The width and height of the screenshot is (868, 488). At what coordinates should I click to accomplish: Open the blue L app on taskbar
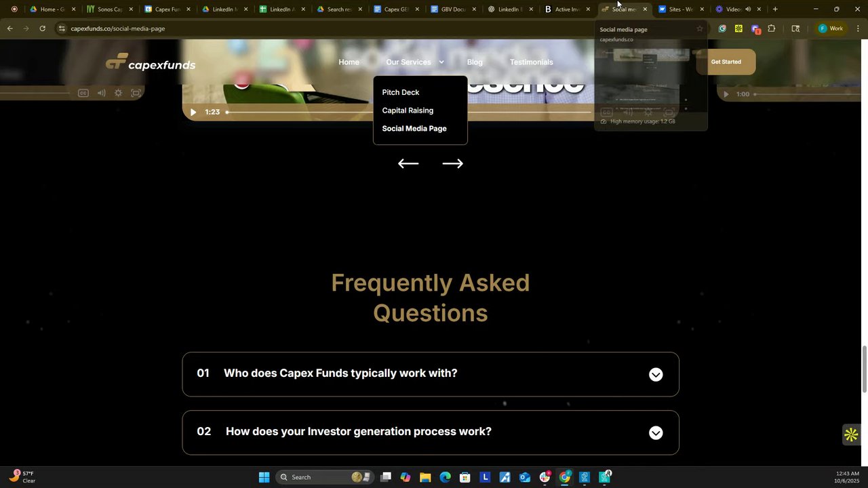[x=485, y=477]
